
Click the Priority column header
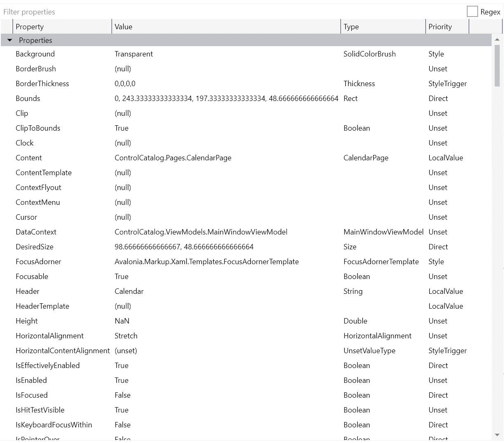click(447, 27)
